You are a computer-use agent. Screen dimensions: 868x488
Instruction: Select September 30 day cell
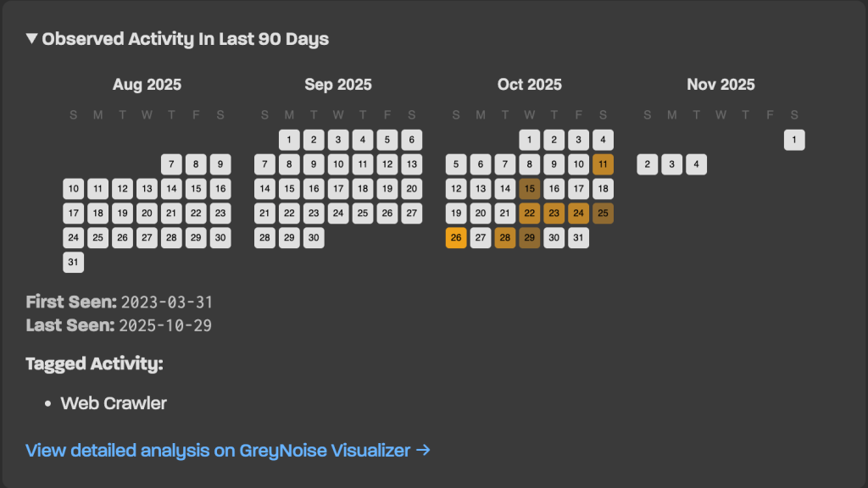(314, 238)
